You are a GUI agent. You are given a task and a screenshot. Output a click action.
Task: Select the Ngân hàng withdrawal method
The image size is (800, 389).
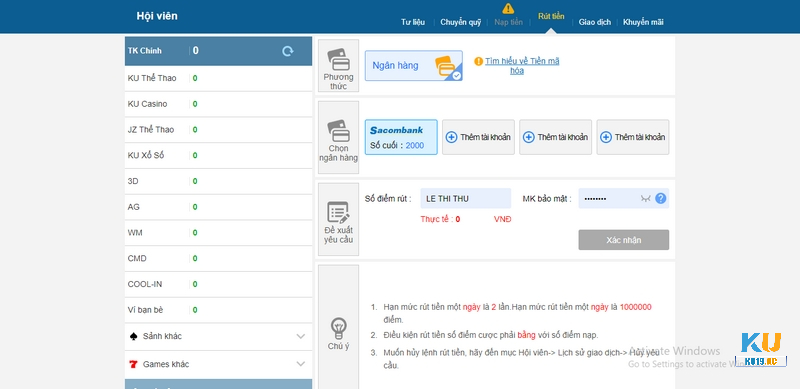pyautogui.click(x=414, y=66)
